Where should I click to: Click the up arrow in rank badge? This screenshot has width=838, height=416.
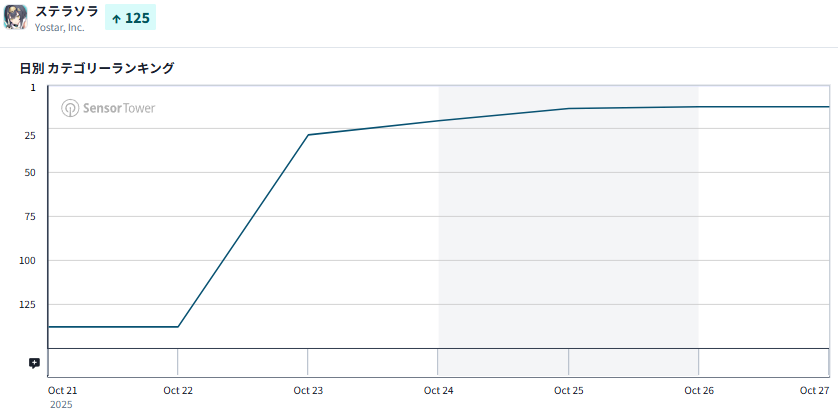click(x=116, y=18)
